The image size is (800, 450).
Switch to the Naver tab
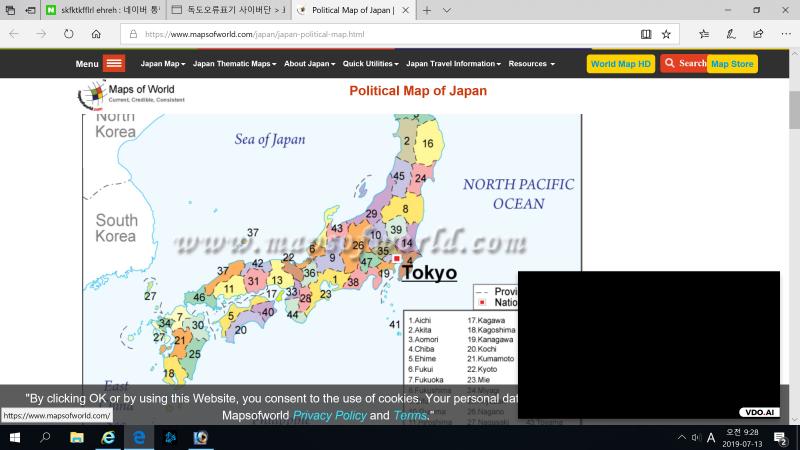pos(104,10)
